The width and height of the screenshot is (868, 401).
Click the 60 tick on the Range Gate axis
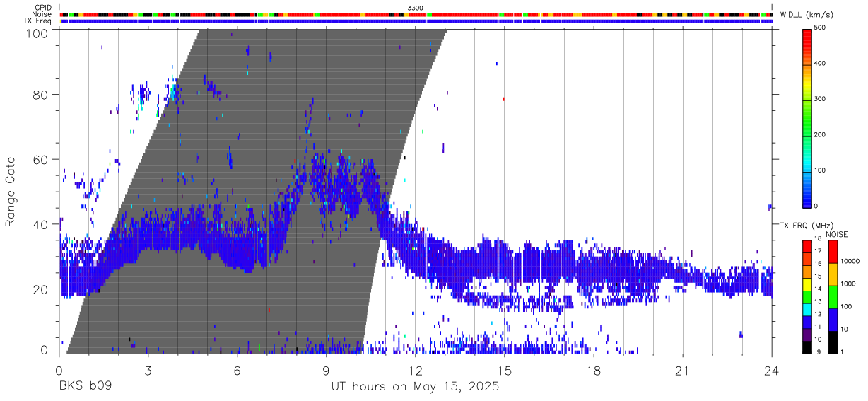[x=41, y=160]
